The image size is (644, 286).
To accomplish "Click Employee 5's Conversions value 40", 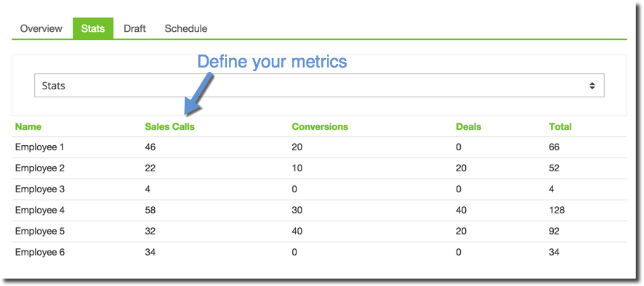I will point(297,232).
